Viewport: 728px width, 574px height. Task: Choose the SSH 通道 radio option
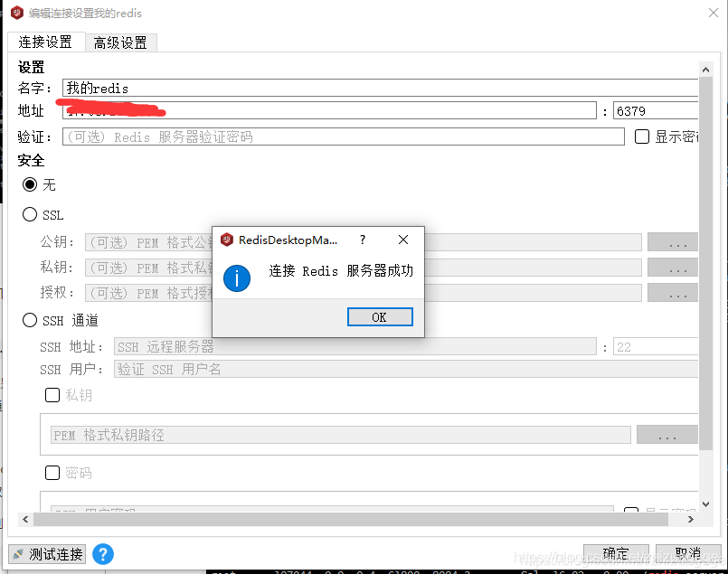click(30, 320)
